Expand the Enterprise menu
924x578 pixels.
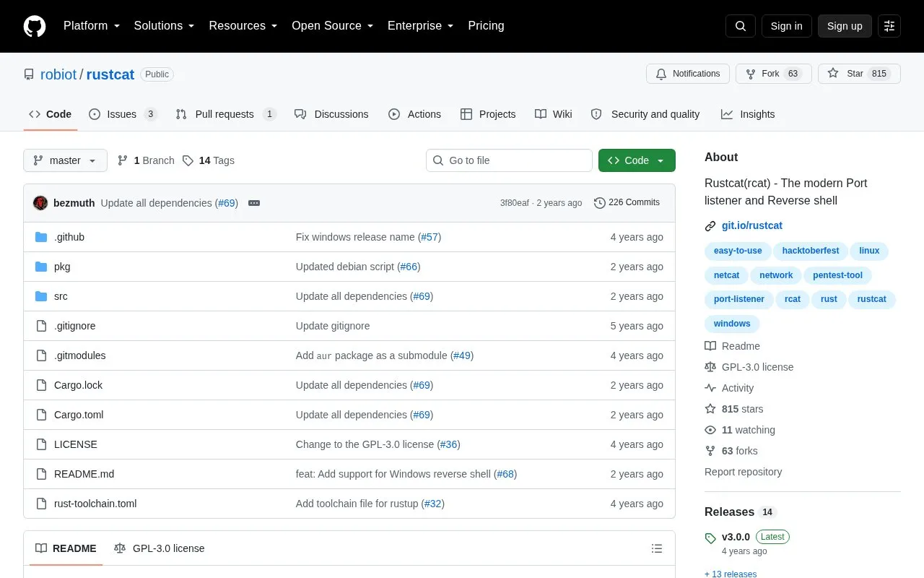(x=421, y=26)
